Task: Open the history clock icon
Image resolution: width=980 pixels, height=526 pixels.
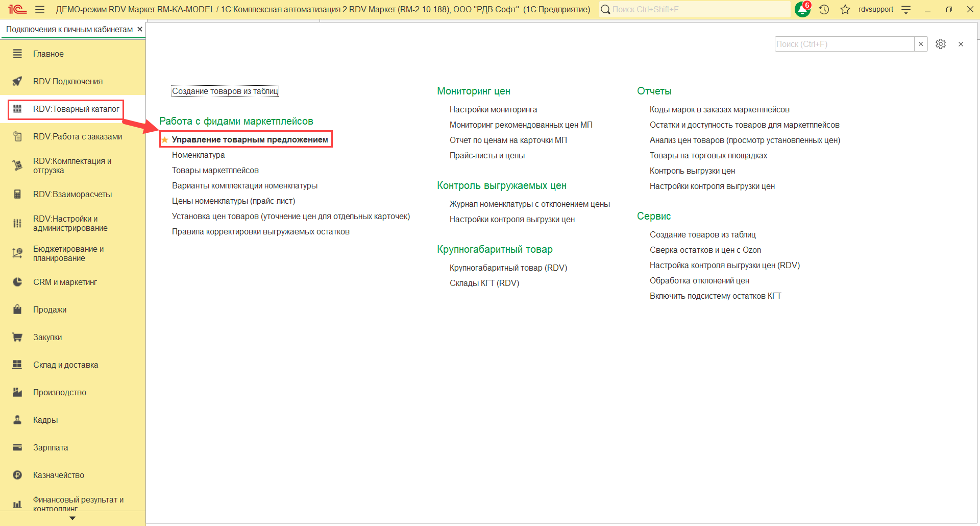Action: click(x=824, y=9)
